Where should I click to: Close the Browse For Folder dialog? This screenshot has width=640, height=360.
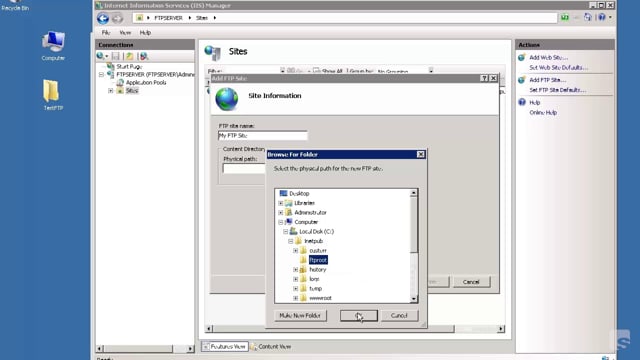pos(420,154)
